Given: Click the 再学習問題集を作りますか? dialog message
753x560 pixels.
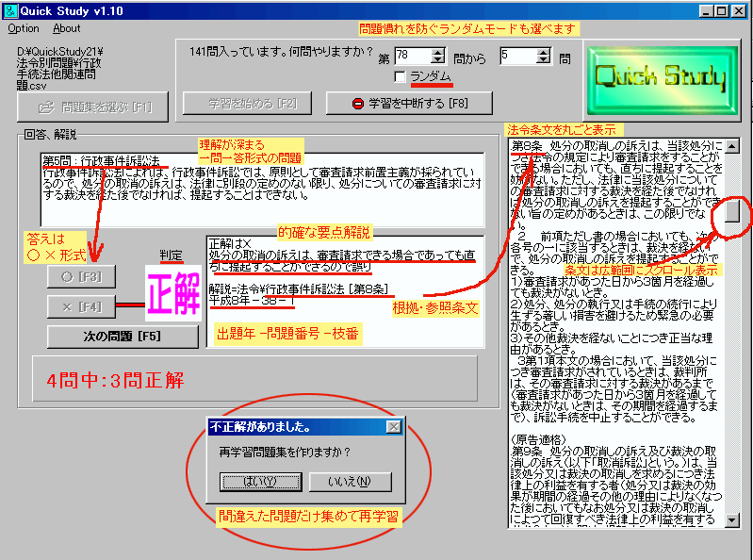Looking at the screenshot, I should [285, 453].
